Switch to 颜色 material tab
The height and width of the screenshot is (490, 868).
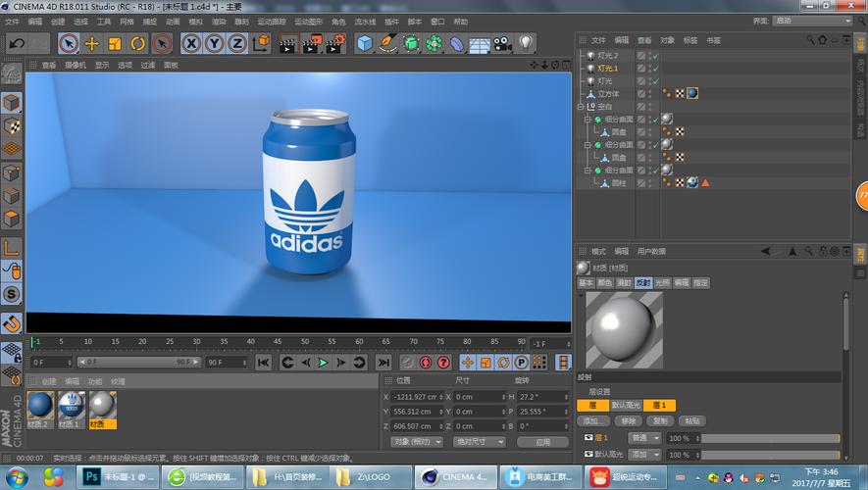tap(605, 282)
